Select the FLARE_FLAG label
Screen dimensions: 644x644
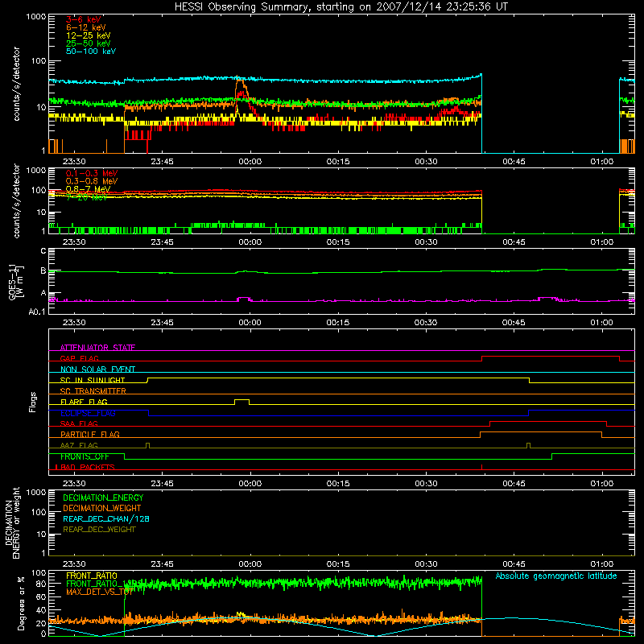click(x=84, y=402)
